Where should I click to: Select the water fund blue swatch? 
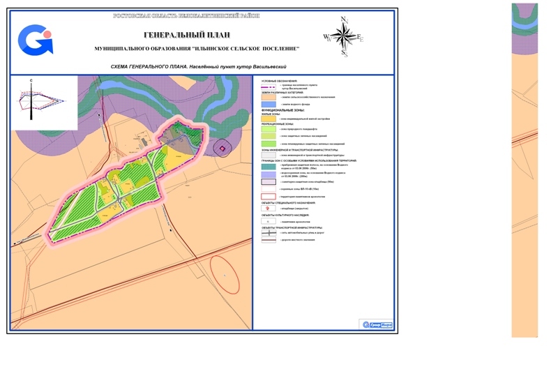269,105
